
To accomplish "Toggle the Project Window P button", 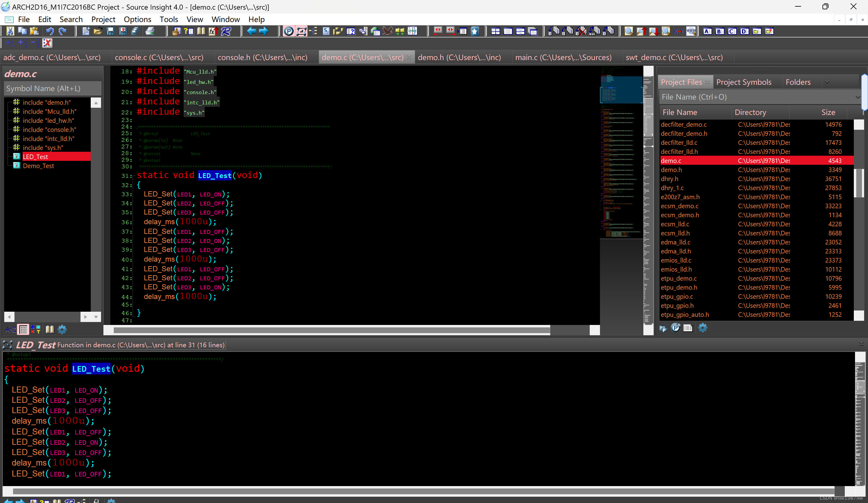I will point(289,31).
